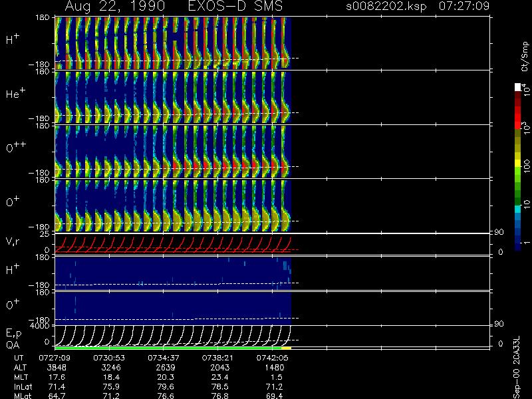Click the 'V,r' panel label

point(13,241)
